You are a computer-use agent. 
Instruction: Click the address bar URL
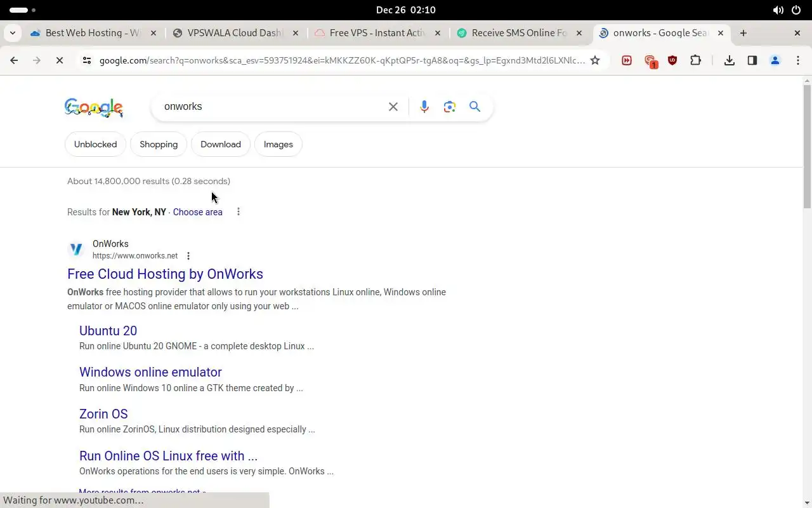pos(342,60)
